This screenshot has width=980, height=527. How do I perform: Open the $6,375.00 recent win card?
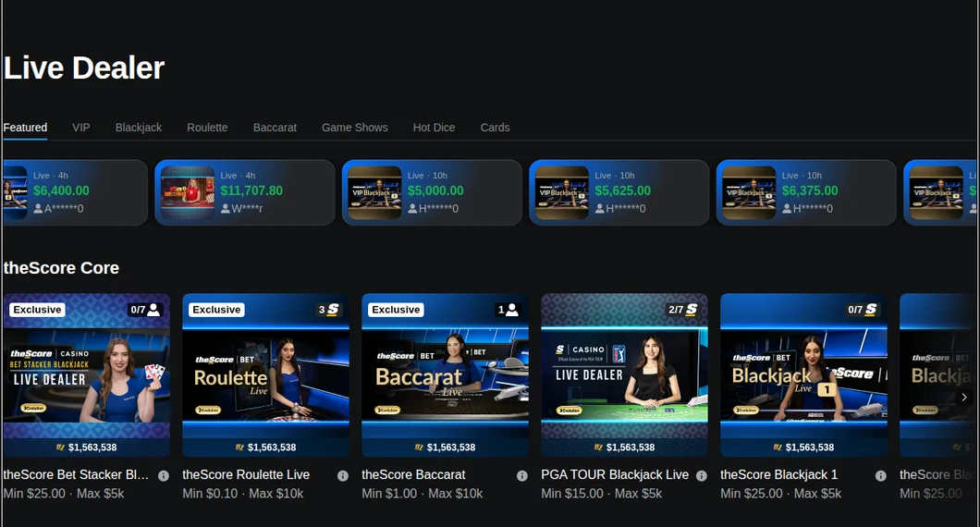(x=806, y=192)
